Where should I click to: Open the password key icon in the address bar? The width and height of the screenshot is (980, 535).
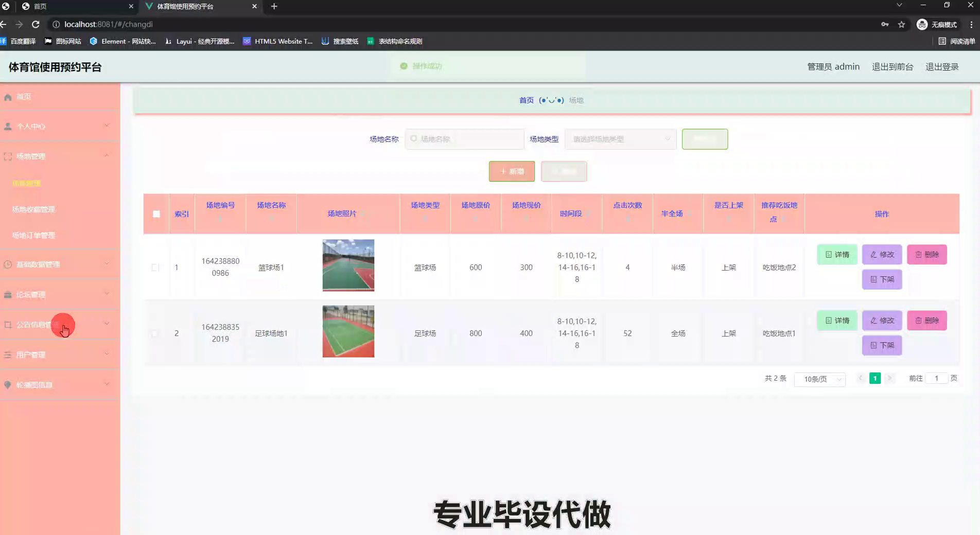pos(885,24)
